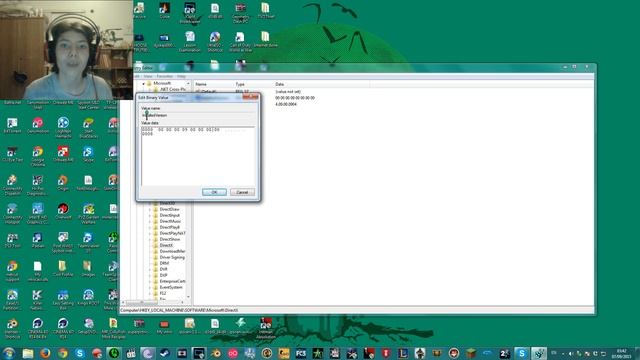Open the Help menu in Registry Editor
Image resolution: width=640 pixels, height=360 pixels.
[x=181, y=76]
